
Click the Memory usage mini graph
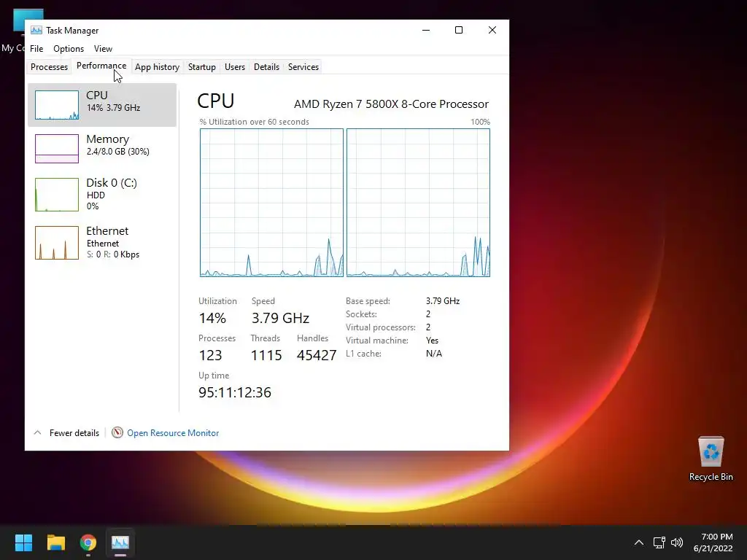pos(57,149)
